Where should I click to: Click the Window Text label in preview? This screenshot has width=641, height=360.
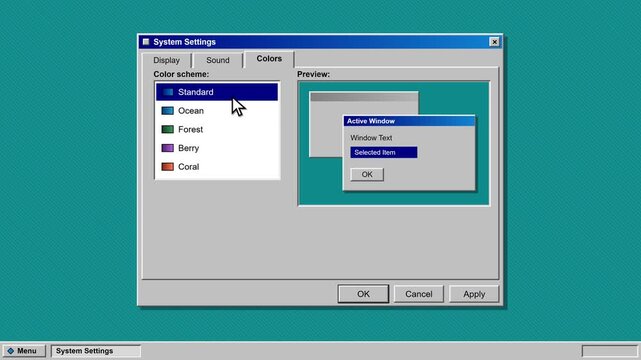point(371,138)
